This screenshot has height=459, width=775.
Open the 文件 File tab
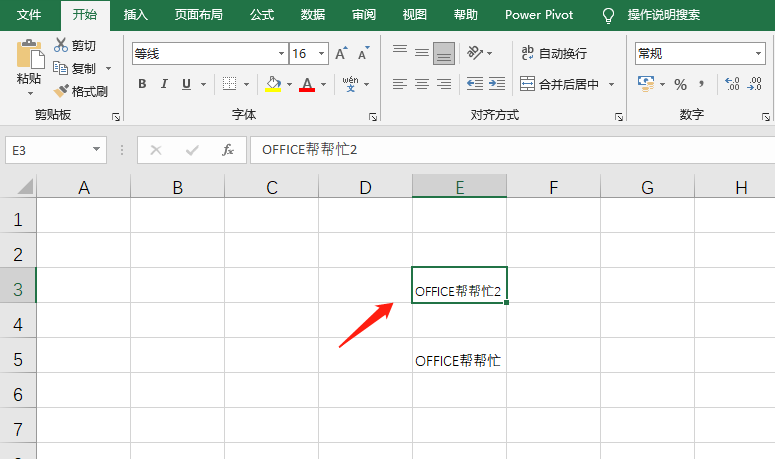tap(29, 15)
